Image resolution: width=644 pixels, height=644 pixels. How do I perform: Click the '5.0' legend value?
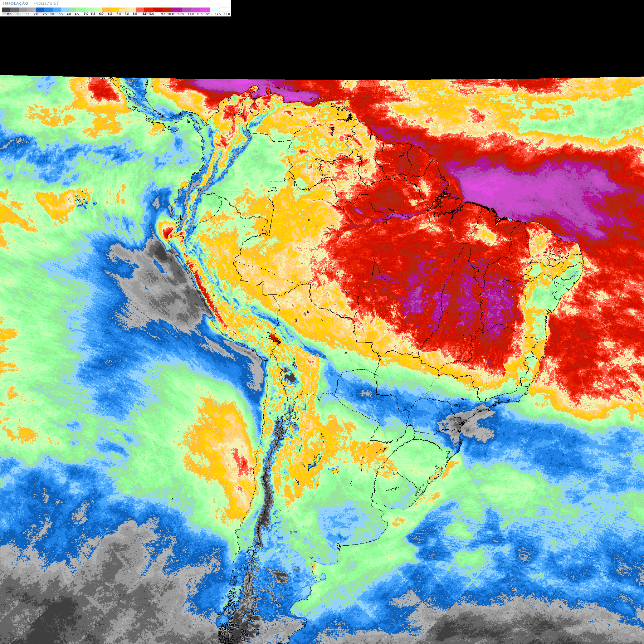[x=86, y=14]
